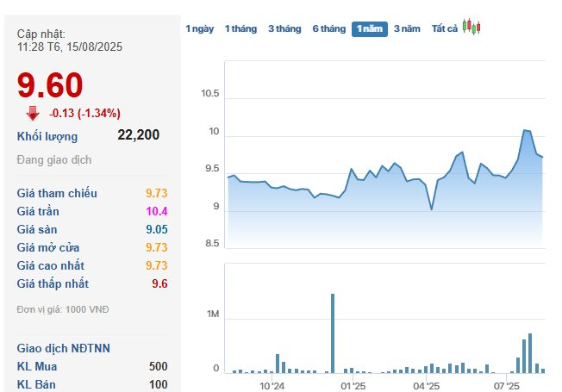Show the '6 tháng' price history
This screenshot has height=392, width=562.
[x=328, y=28]
